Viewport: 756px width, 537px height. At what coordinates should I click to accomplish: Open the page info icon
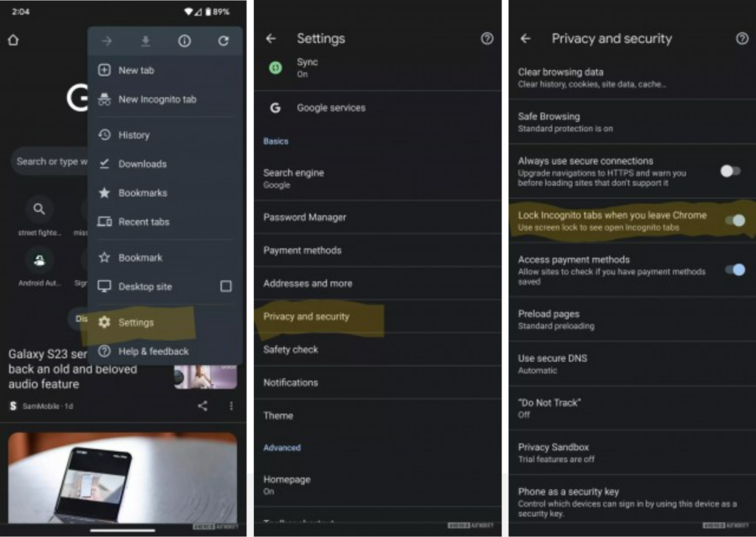(185, 41)
